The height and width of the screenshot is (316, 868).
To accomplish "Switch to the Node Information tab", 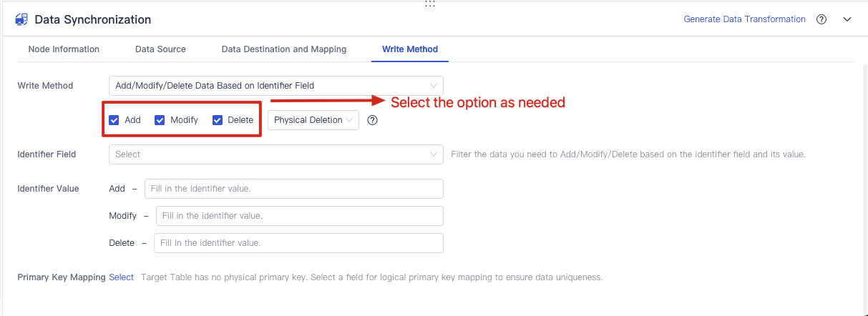I will pyautogui.click(x=64, y=49).
